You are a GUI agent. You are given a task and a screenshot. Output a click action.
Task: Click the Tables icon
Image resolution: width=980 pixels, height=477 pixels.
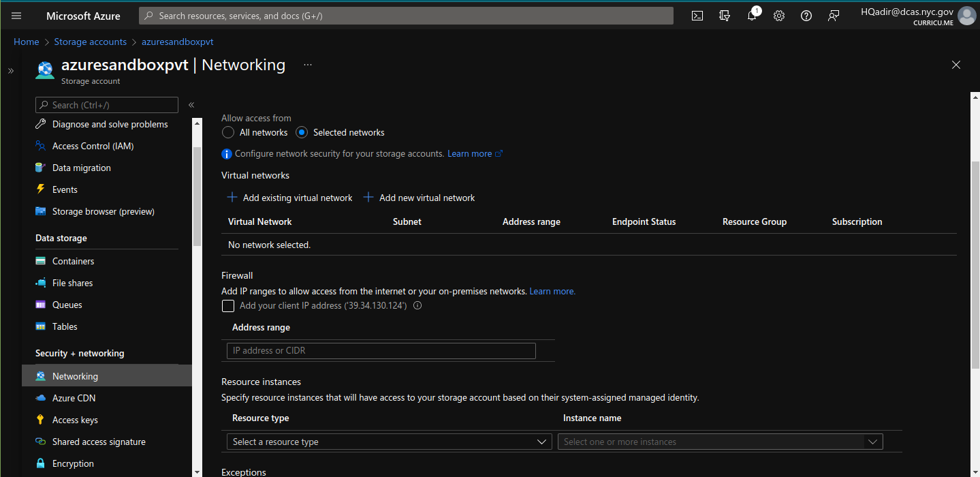pyautogui.click(x=40, y=326)
